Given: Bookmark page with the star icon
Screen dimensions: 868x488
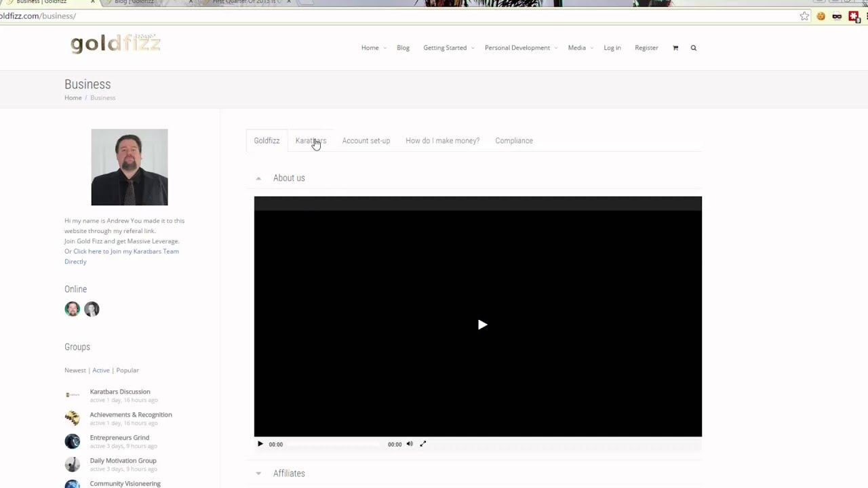Looking at the screenshot, I should 804,16.
